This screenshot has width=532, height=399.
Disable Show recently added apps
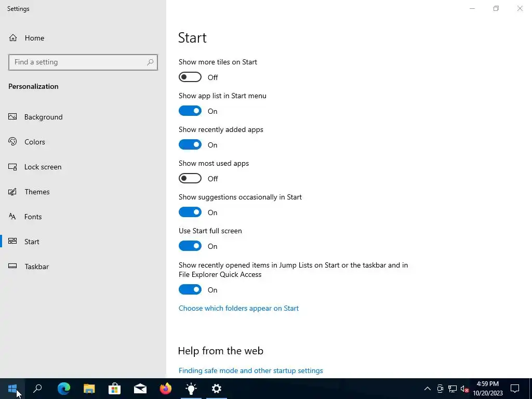(x=190, y=144)
